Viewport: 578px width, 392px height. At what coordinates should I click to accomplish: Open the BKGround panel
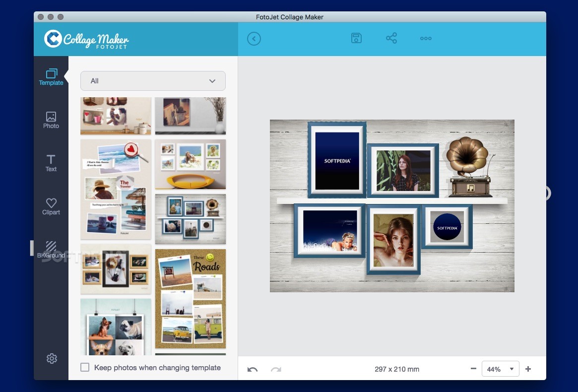coord(51,249)
